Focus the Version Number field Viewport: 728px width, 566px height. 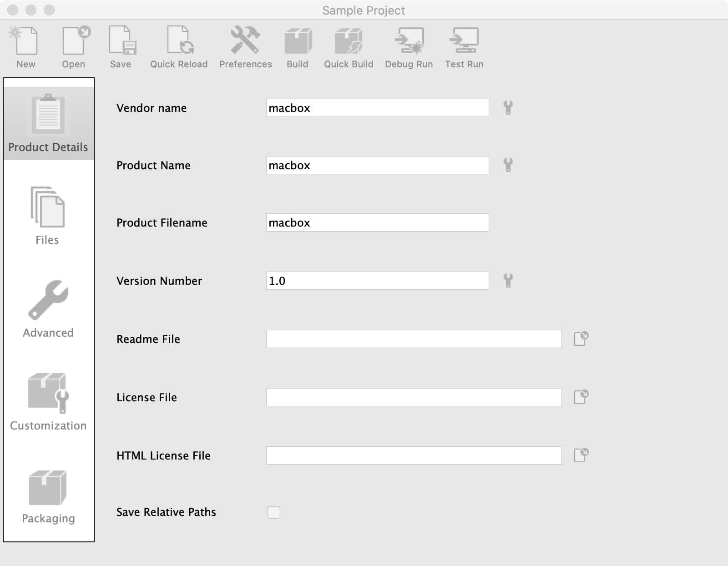(x=378, y=281)
